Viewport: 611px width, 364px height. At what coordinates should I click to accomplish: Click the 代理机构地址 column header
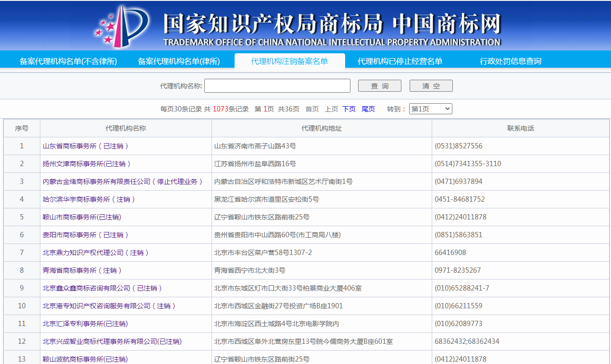[x=322, y=128]
